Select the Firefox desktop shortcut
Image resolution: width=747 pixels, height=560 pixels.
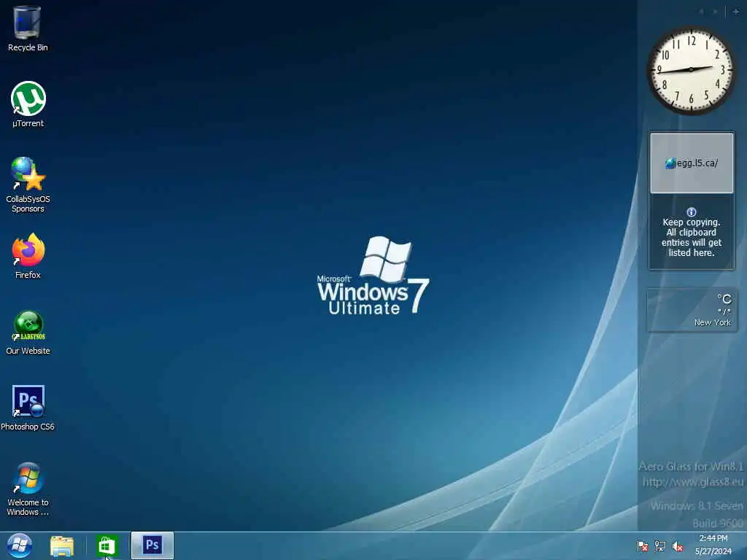tap(28, 256)
